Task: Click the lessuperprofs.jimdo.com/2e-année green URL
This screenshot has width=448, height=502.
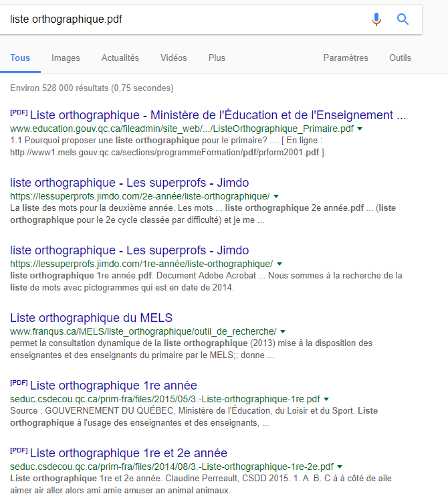Action: 140,196
